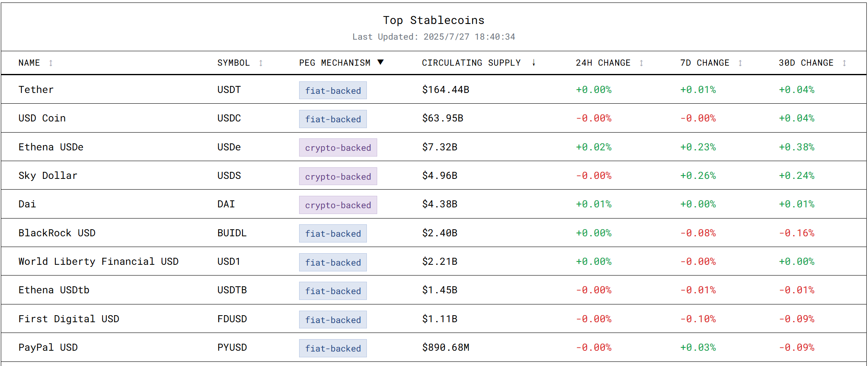The height and width of the screenshot is (366, 868).
Task: Open the PEG MECHANISM filter dropdown arrow
Action: (x=380, y=62)
